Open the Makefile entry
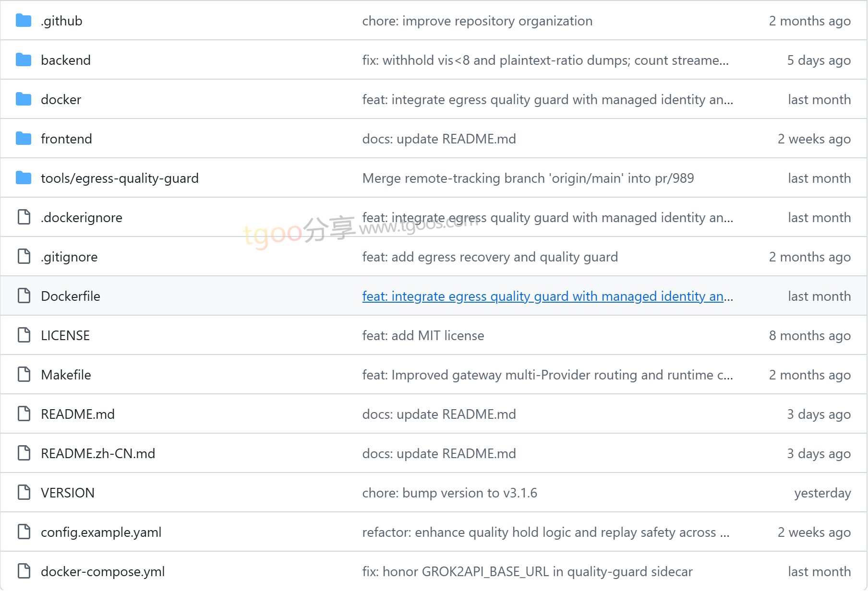868x591 pixels. click(x=66, y=375)
